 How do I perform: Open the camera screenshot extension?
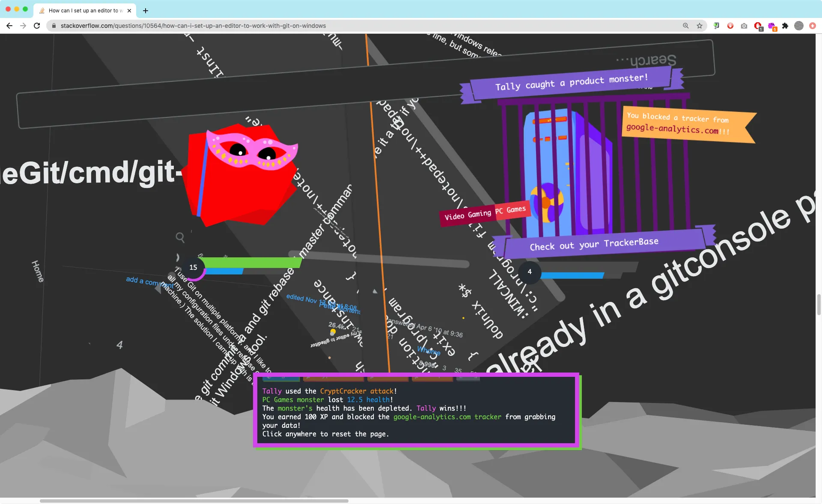744,26
